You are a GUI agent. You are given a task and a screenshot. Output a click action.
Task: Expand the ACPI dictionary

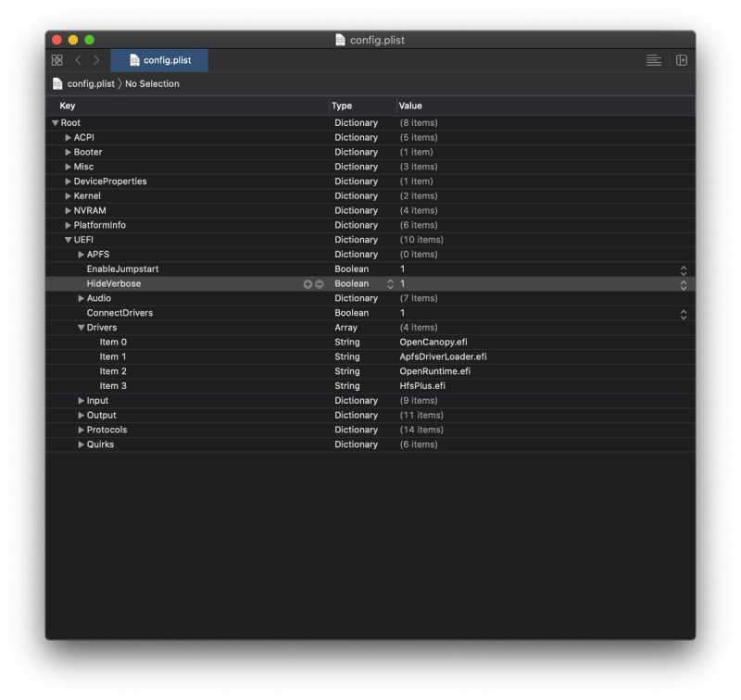click(68, 137)
